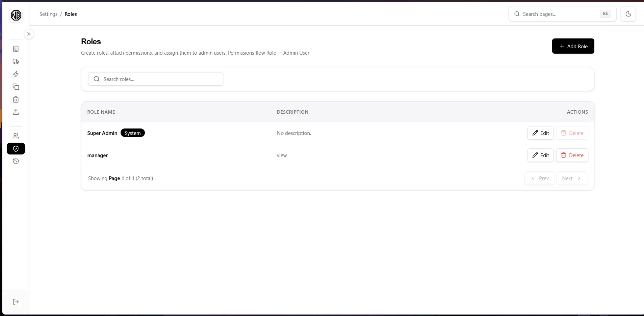This screenshot has height=316, width=644.
Task: Edit the manager role
Action: 540,155
